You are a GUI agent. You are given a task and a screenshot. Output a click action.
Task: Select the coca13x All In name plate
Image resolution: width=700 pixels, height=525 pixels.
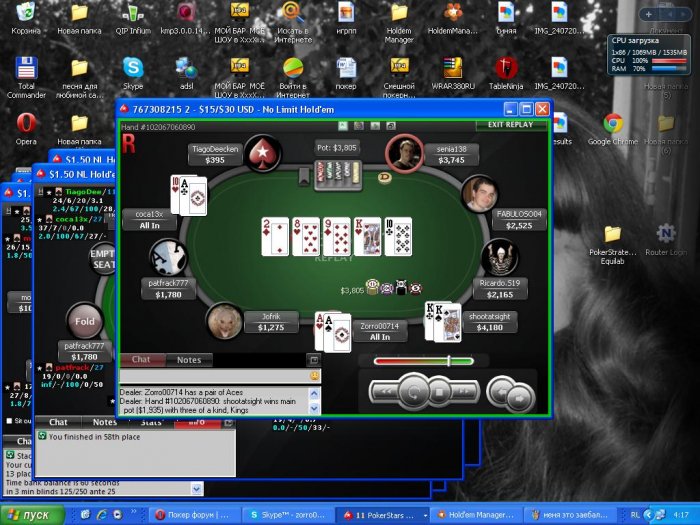click(x=150, y=220)
